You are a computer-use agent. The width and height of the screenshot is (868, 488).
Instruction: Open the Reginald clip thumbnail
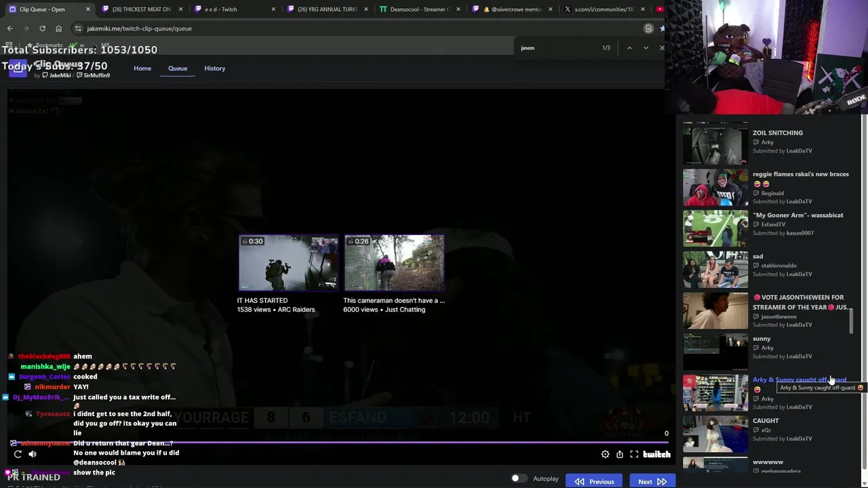click(x=715, y=188)
